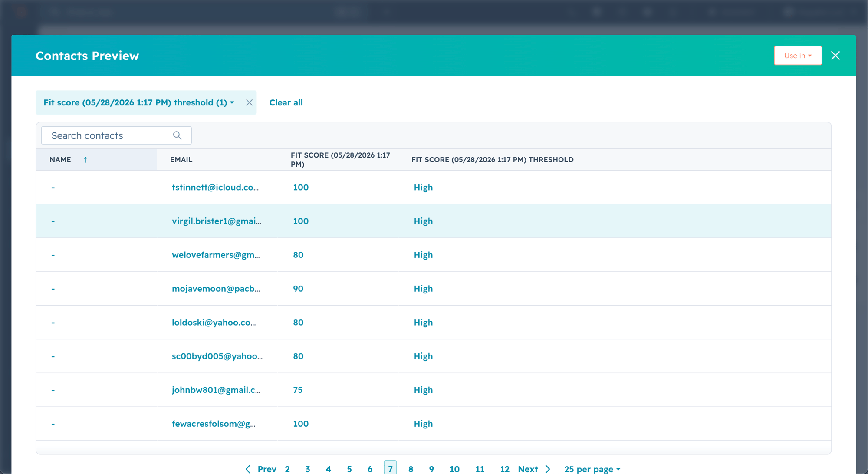Click the Clear all link
This screenshot has width=868, height=474.
pos(286,103)
